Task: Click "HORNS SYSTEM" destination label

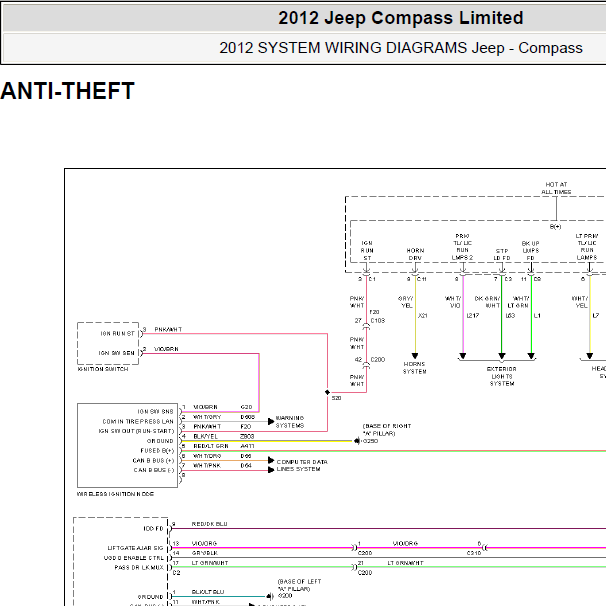Action: point(414,368)
